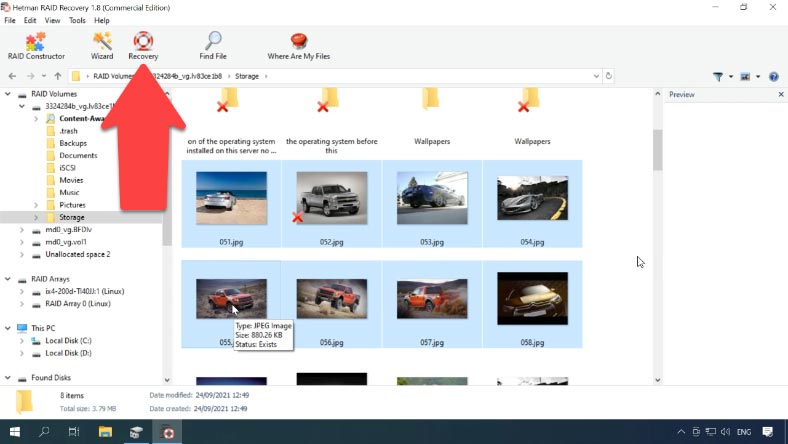Expand Local Disk (C:)

pyautogui.click(x=22, y=341)
